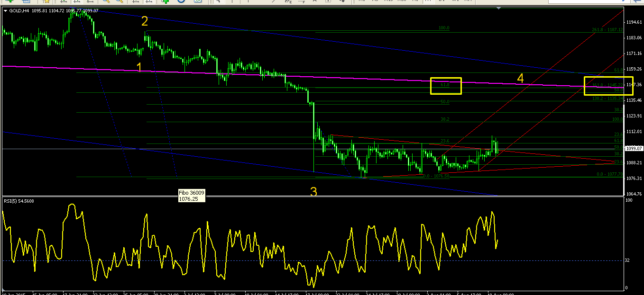Image resolution: width=644 pixels, height=295 pixels.
Task: Click the small triangle before GOLD,H4
Action: pyautogui.click(x=5, y=10)
